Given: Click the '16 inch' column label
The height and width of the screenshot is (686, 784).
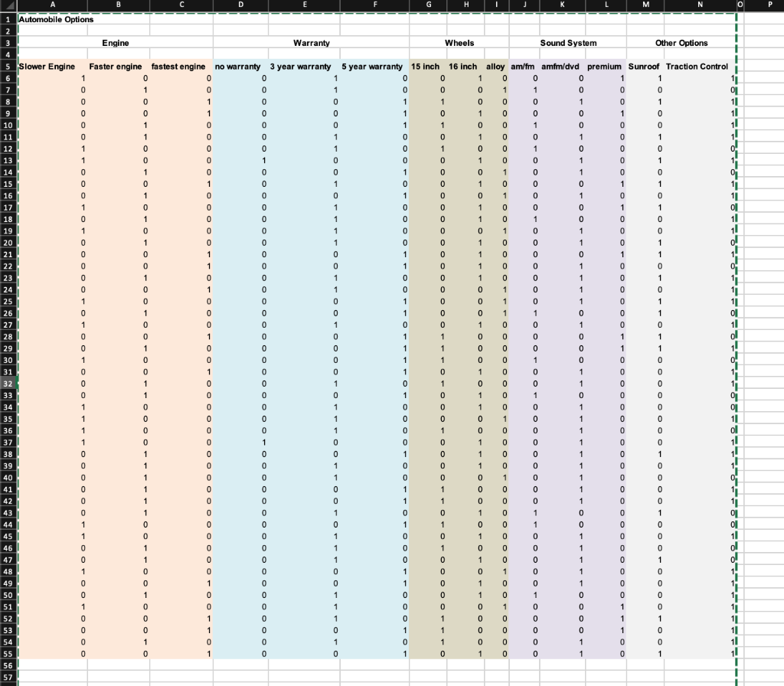Looking at the screenshot, I should click(463, 67).
